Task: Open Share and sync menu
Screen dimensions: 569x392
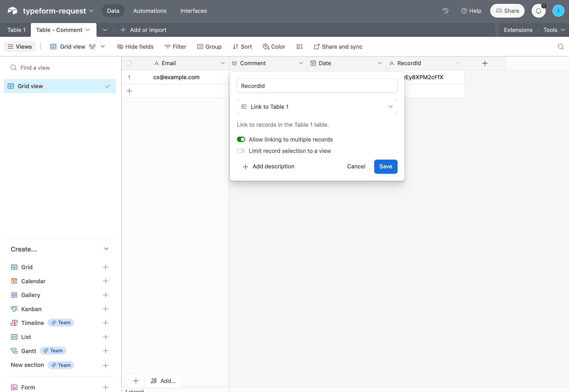Action: pos(338,47)
